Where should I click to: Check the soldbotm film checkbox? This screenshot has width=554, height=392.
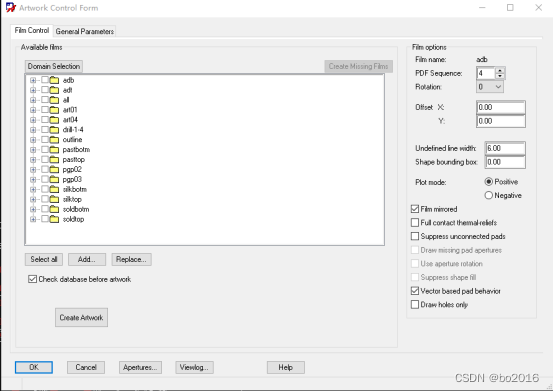[x=45, y=209]
